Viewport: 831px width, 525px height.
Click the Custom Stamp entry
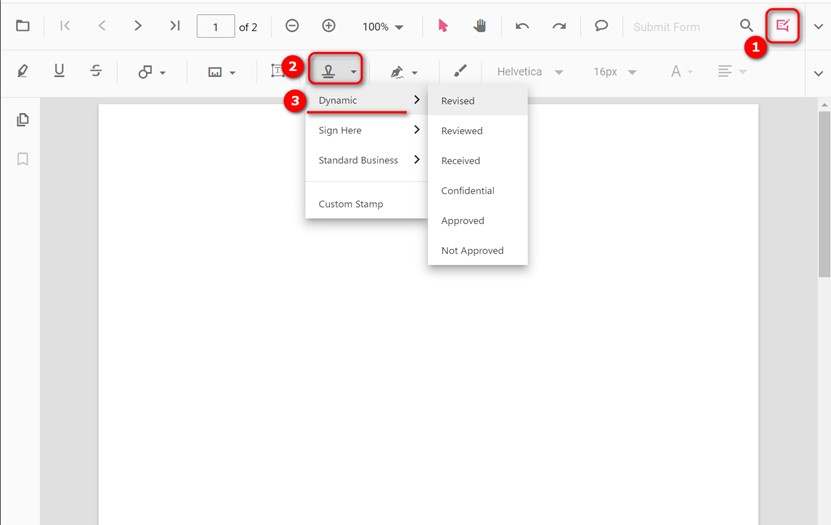tap(351, 204)
